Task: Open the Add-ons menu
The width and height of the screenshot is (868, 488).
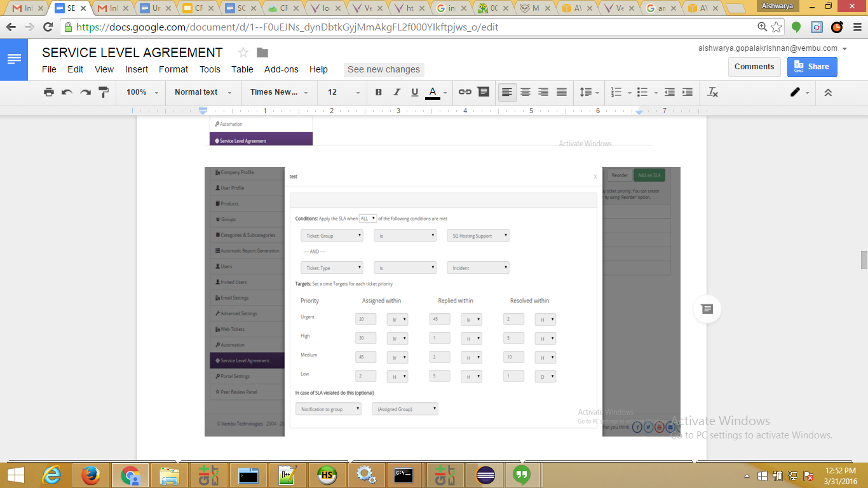Action: 281,69
